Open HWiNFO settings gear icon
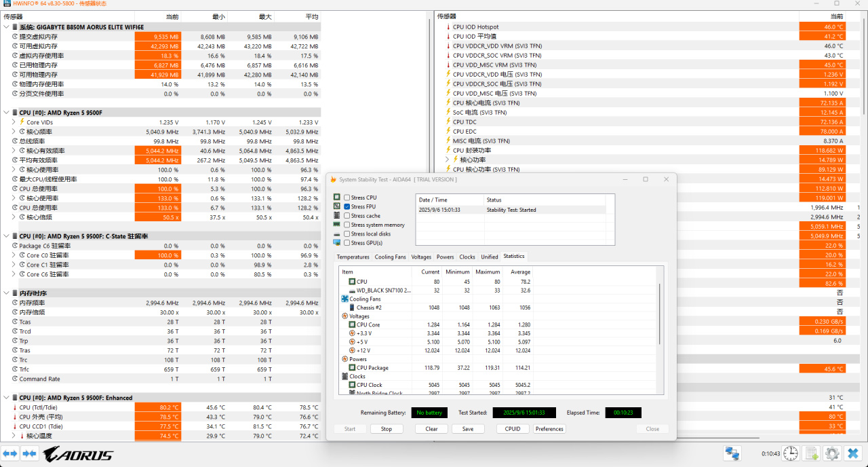868x467 pixels. coord(832,453)
